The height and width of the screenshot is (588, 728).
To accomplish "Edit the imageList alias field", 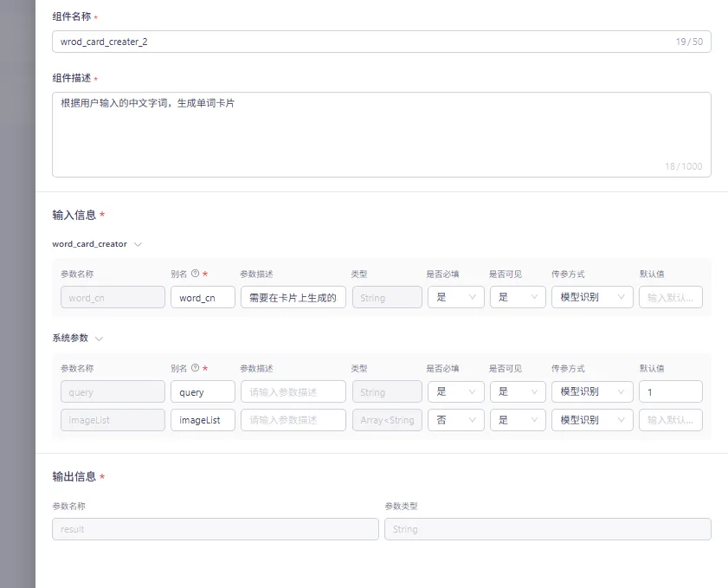I will 203,420.
